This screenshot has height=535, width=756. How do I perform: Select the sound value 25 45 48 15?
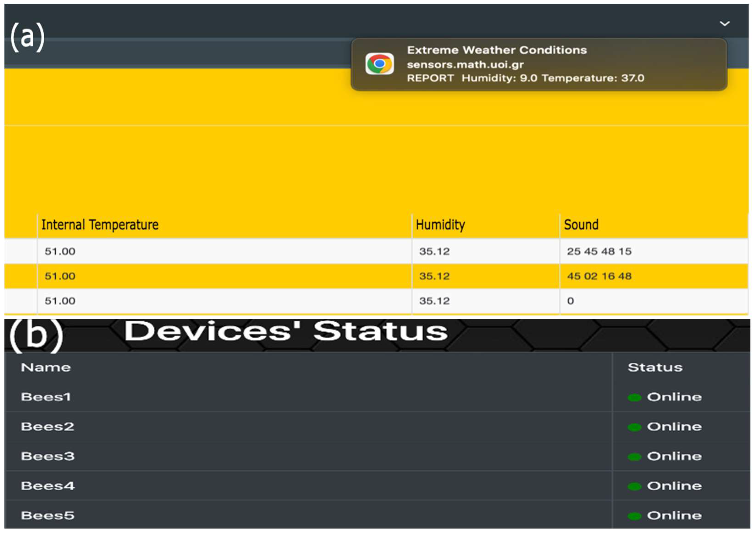[599, 252]
